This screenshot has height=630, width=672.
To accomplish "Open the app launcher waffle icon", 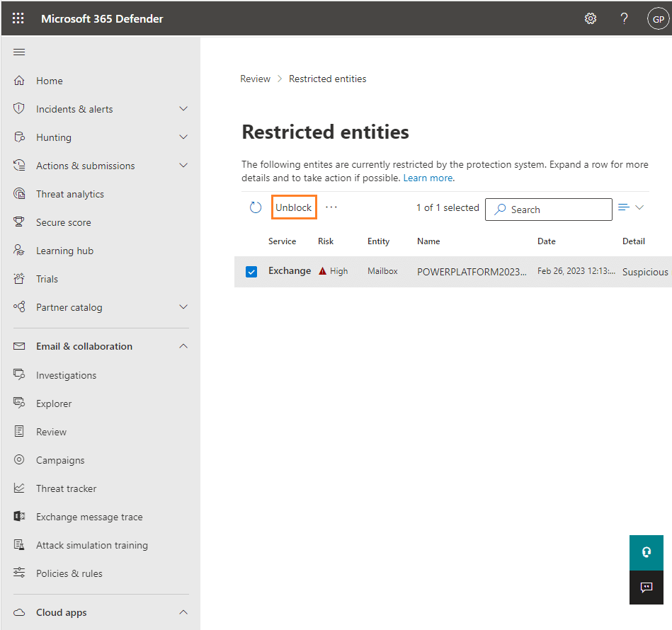I will pos(18,18).
